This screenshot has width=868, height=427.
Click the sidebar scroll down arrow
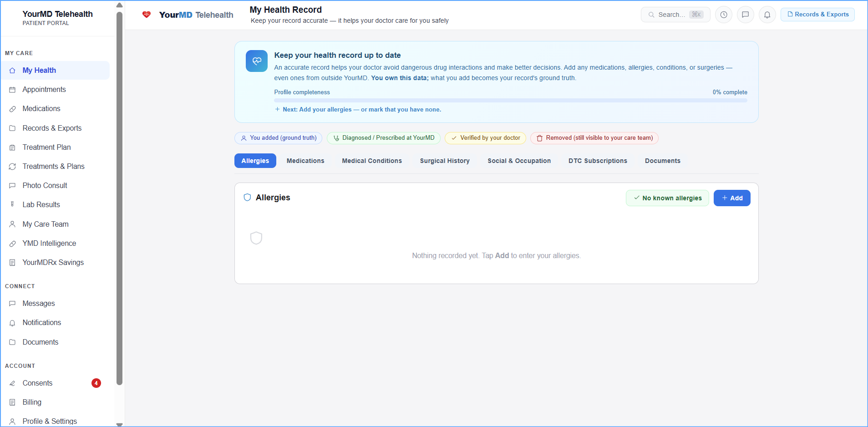[x=119, y=424]
